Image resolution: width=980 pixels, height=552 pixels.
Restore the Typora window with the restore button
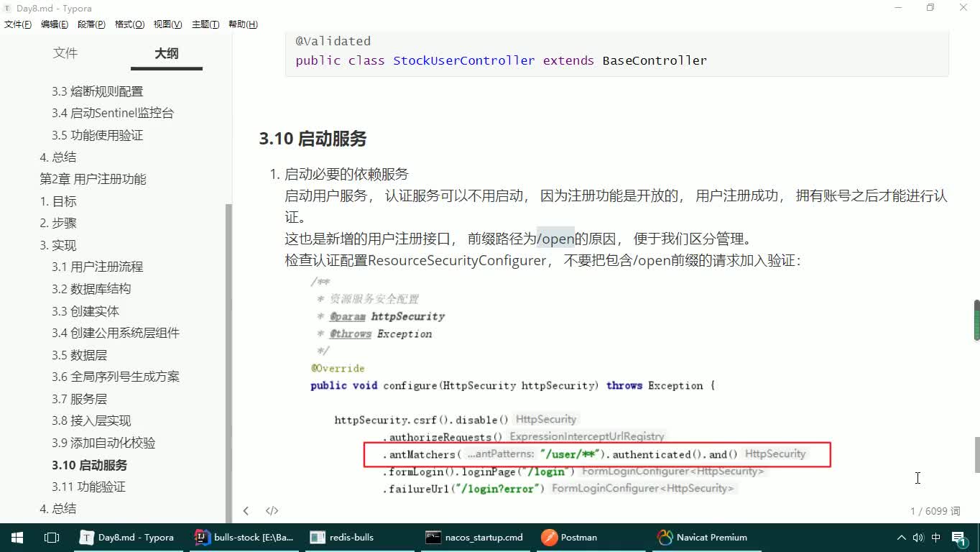click(x=930, y=7)
